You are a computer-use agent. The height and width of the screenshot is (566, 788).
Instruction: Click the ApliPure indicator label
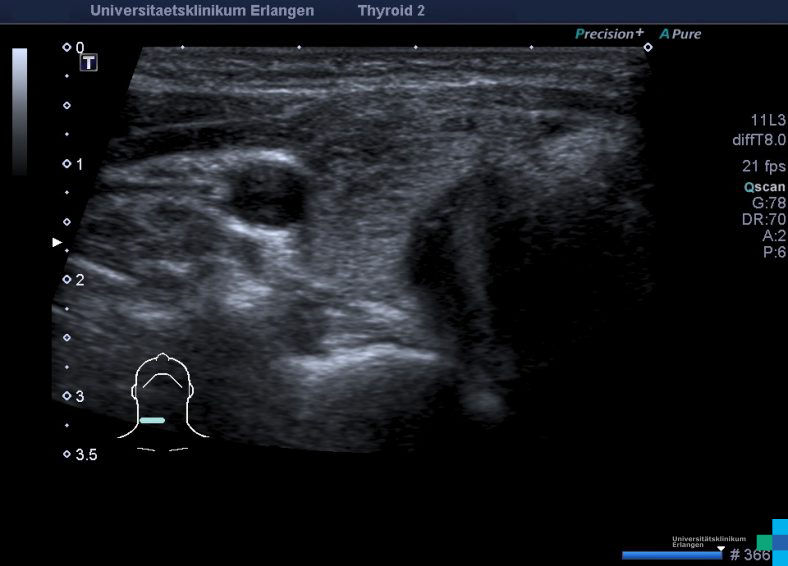(680, 33)
